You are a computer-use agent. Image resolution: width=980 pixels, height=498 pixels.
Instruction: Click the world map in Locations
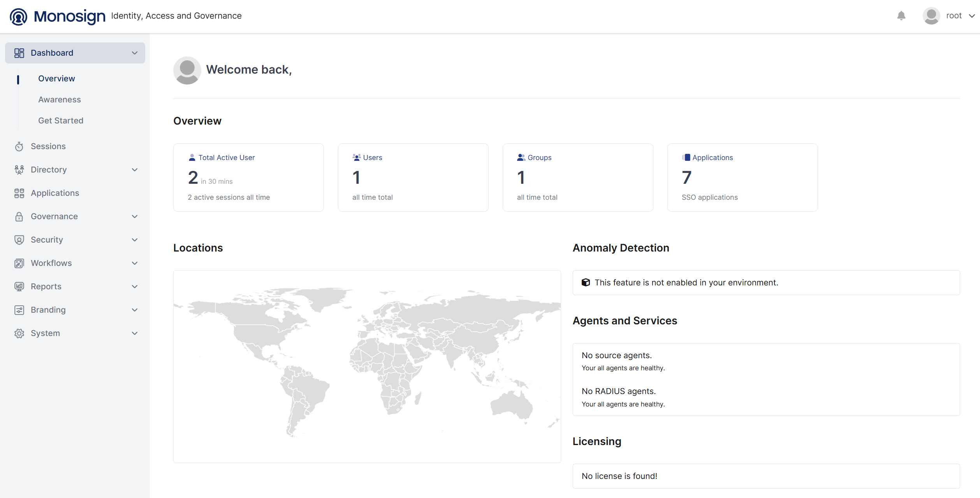pos(367,366)
